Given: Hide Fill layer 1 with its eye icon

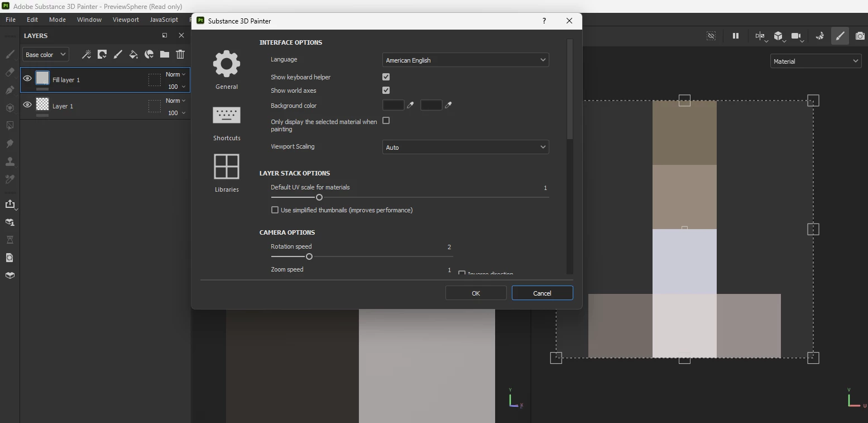Looking at the screenshot, I should pyautogui.click(x=27, y=79).
